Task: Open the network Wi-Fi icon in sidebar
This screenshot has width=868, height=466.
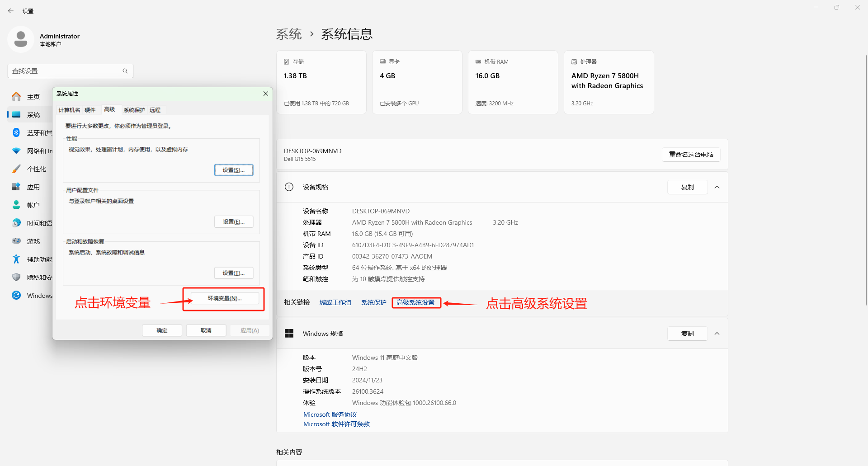Action: [x=16, y=151]
